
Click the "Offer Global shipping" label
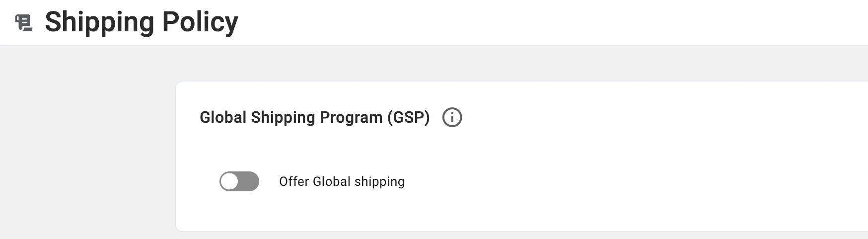click(x=342, y=181)
